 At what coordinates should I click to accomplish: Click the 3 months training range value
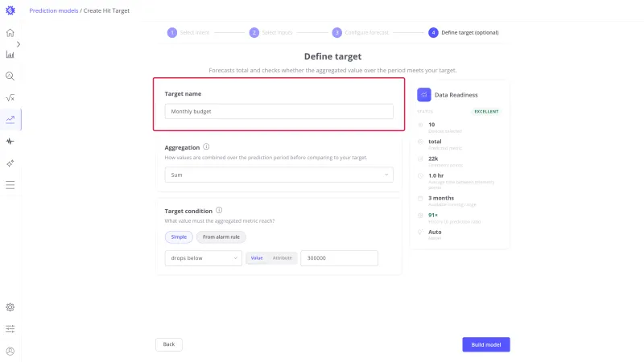(441, 198)
